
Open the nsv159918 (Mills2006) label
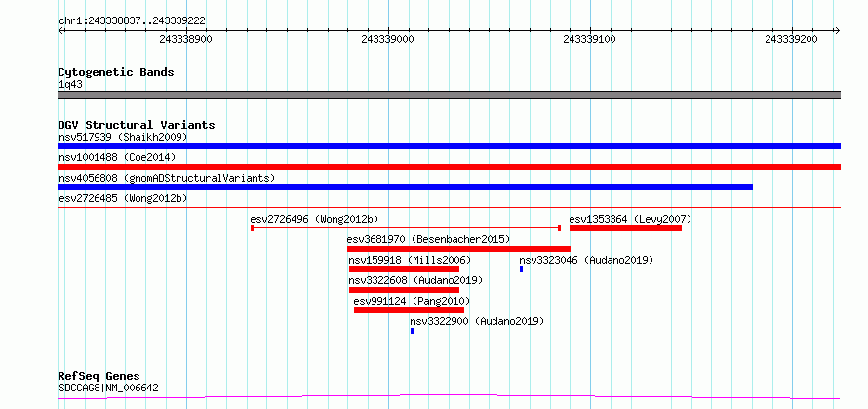tap(410, 260)
